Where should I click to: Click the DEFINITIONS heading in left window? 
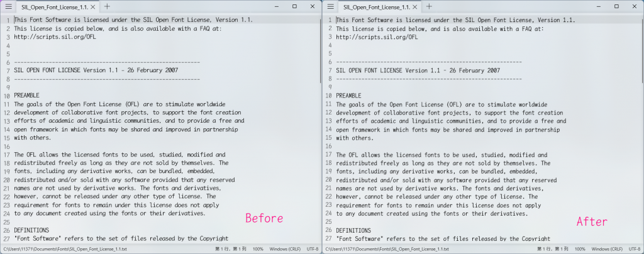(31, 230)
